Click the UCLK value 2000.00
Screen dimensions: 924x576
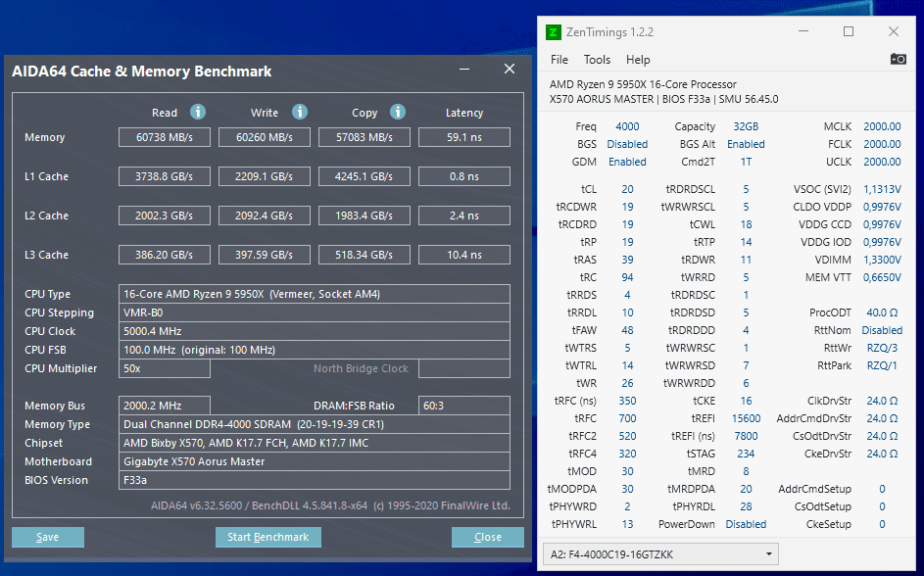coord(882,162)
